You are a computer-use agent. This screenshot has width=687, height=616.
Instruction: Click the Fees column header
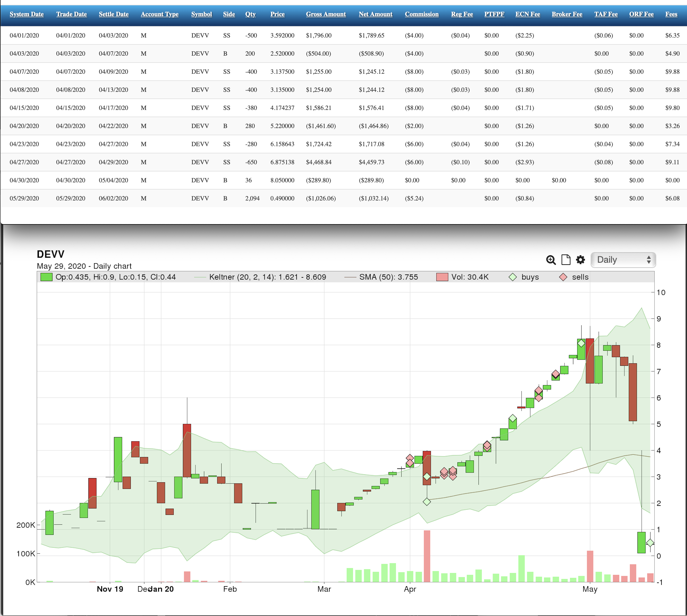671,14
